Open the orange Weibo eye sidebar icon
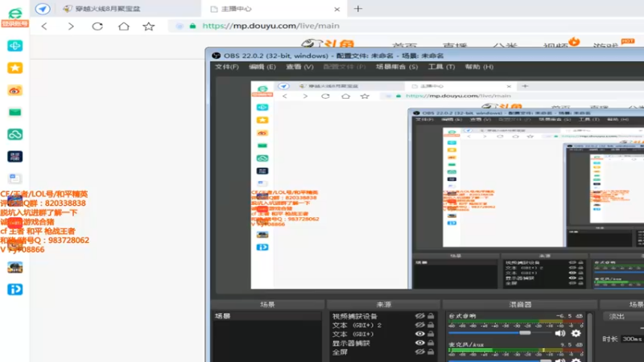This screenshot has height=362, width=644. pos(14,91)
